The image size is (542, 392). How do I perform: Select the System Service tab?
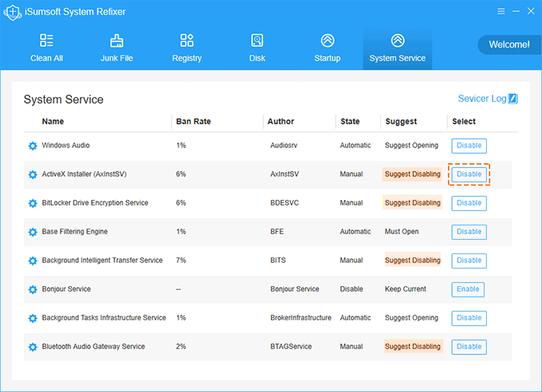pos(397,49)
